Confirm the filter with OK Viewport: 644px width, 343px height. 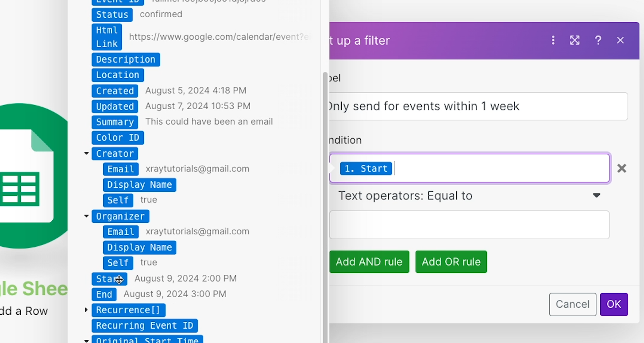point(614,304)
